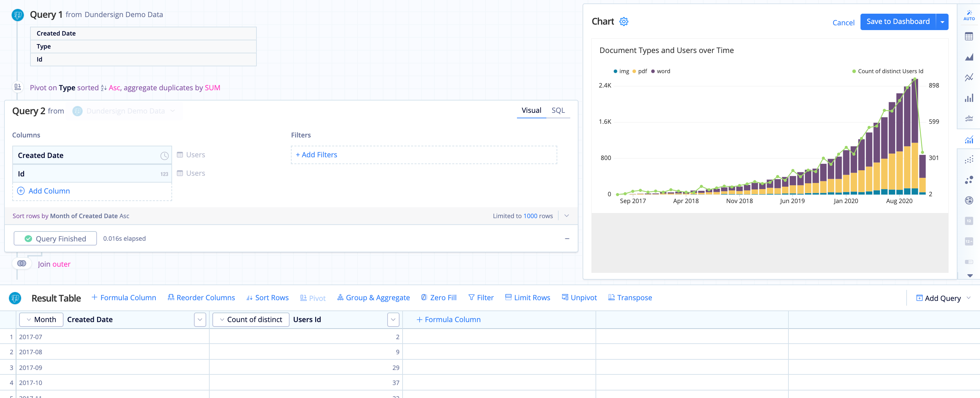
Task: Click the line chart icon in sidebar
Action: [x=969, y=79]
